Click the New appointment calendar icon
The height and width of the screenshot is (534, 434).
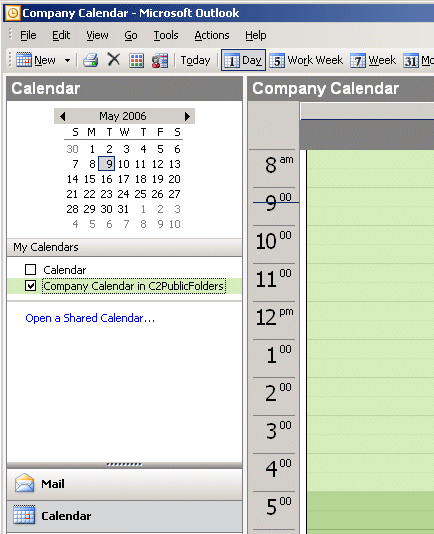pyautogui.click(x=24, y=60)
